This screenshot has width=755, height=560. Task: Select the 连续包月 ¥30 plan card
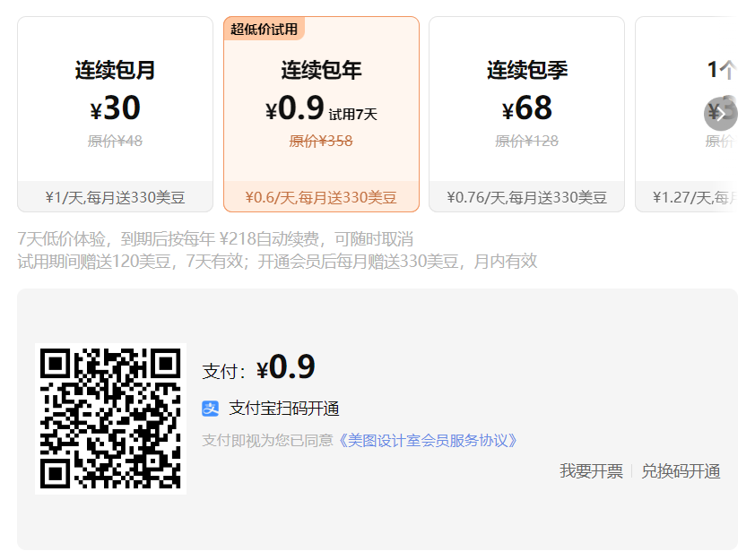(115, 114)
